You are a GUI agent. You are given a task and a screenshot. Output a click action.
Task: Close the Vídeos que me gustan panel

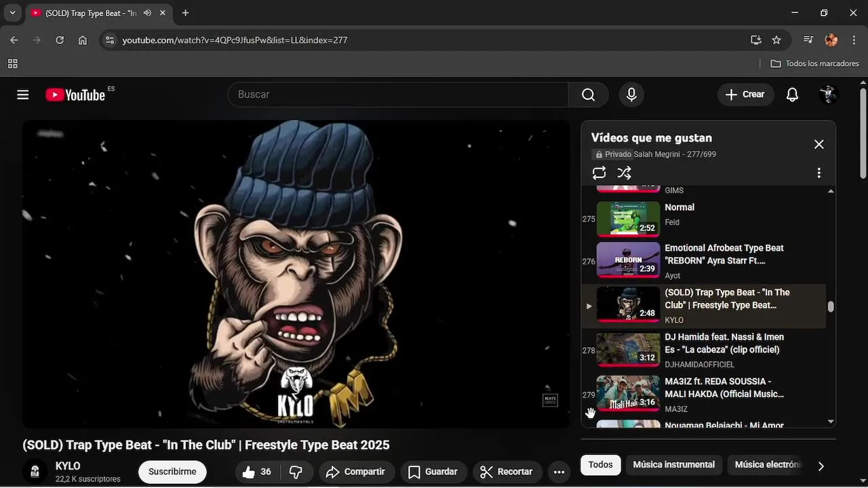click(x=818, y=144)
